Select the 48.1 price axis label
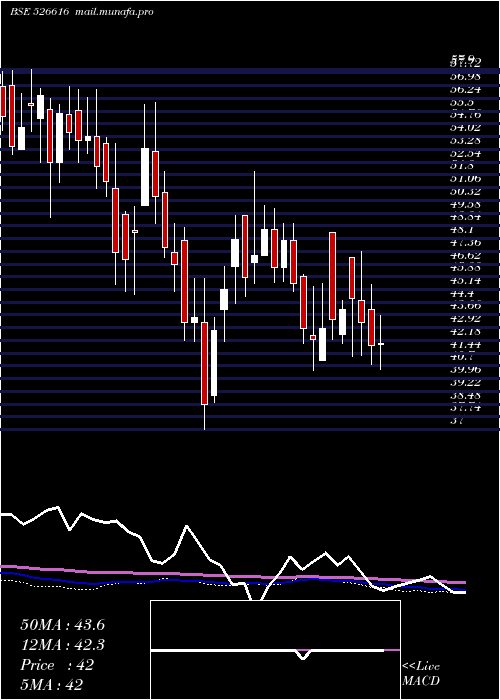 pos(462,230)
